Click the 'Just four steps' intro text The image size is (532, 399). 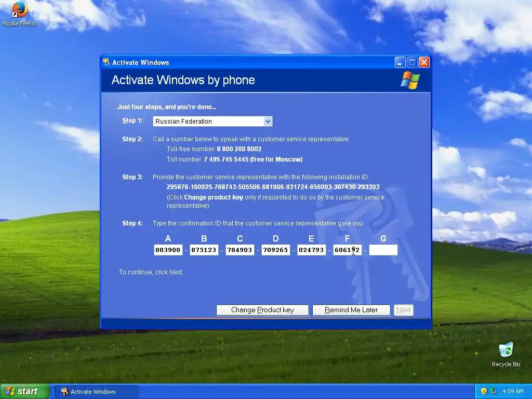click(x=167, y=107)
